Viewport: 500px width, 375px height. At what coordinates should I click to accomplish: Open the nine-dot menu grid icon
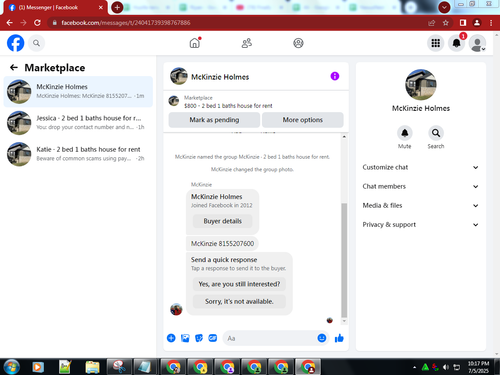[435, 43]
